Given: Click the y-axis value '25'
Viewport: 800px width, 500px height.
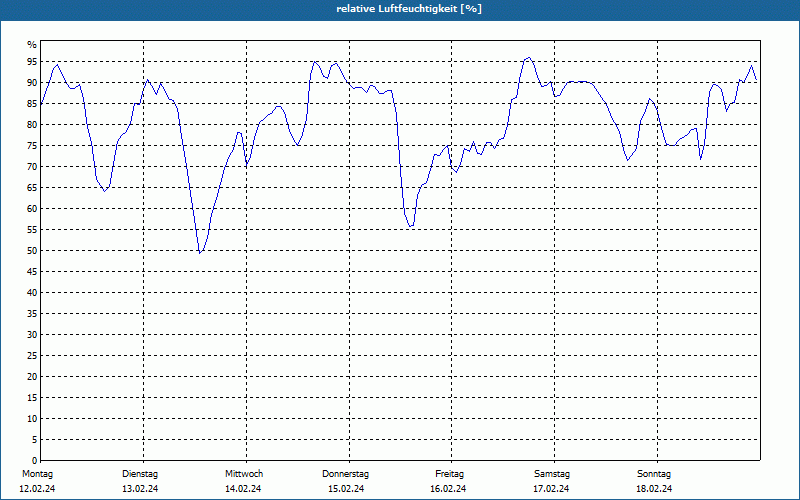Looking at the screenshot, I should point(32,356).
